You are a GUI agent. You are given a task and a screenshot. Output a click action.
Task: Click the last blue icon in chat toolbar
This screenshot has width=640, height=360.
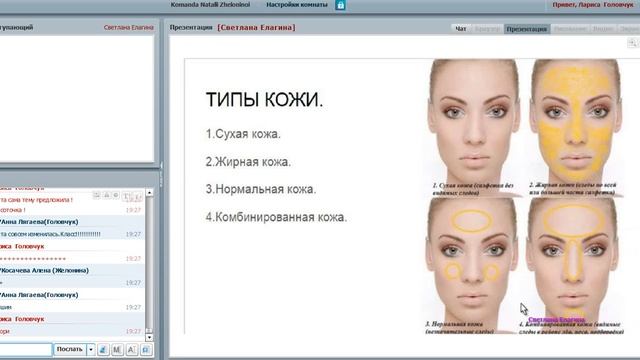click(146, 349)
